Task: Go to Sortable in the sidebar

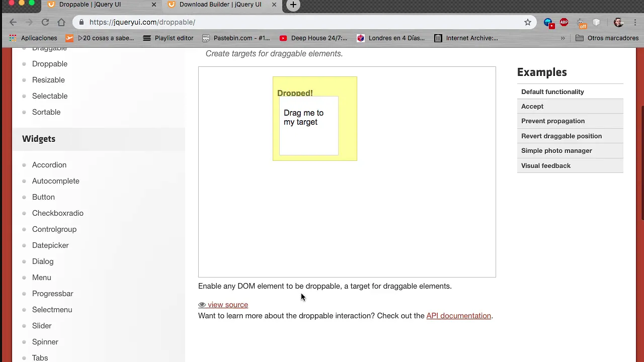Action: [46, 112]
